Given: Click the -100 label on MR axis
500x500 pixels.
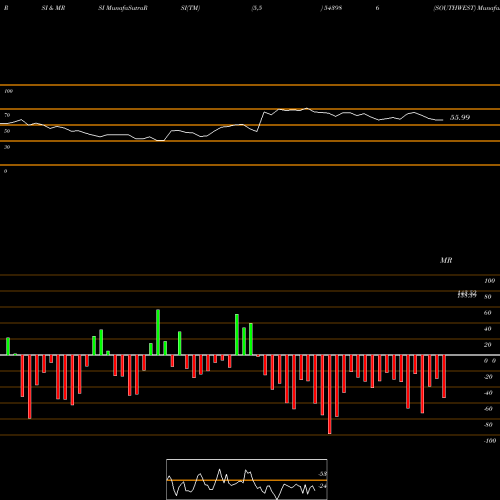Looking at the screenshot, I should tap(490, 441).
